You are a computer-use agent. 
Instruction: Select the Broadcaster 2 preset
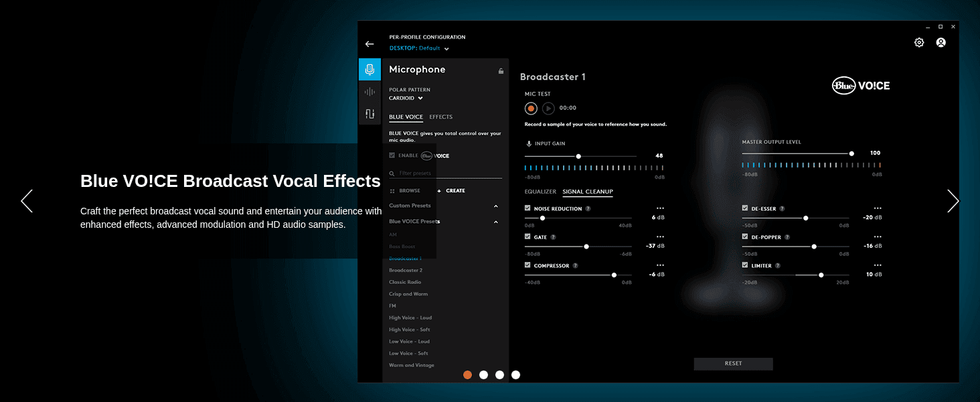pos(406,271)
